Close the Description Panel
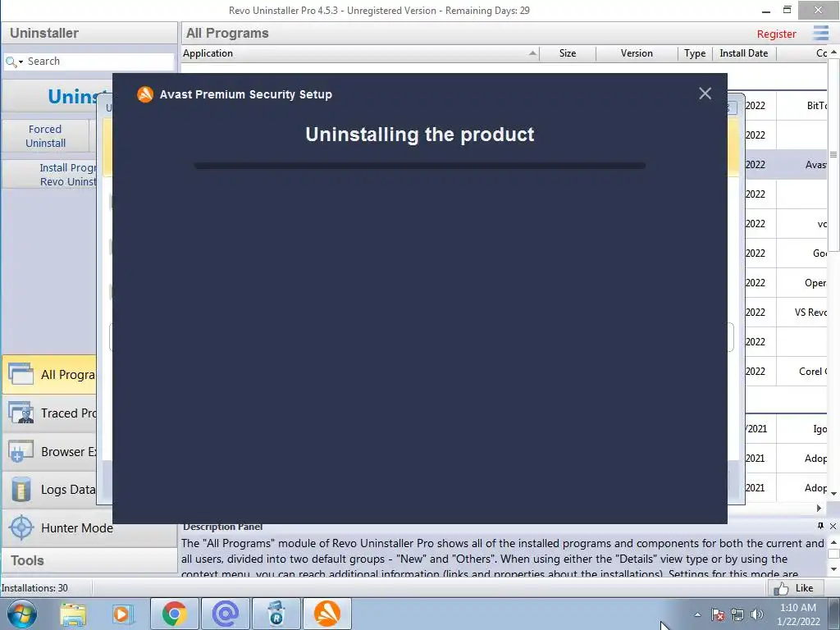Viewport: 840px width, 630px height. tap(833, 526)
